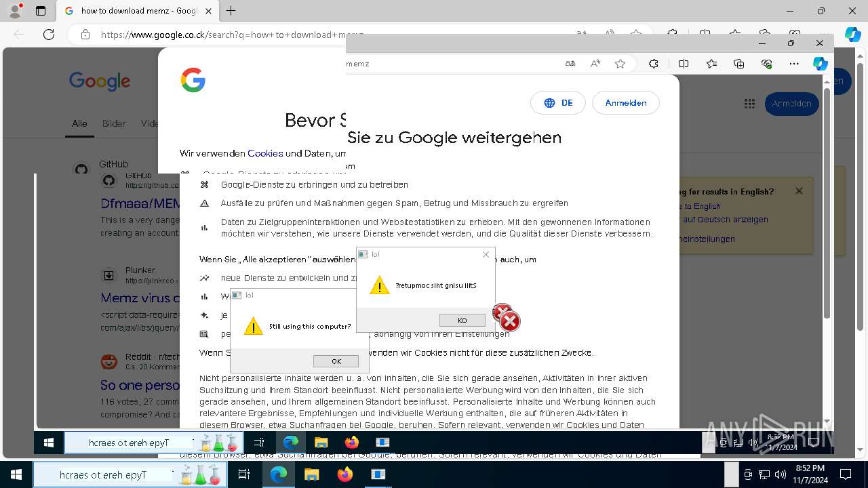Image resolution: width=868 pixels, height=488 pixels.
Task: Click the volume icon in the system tray
Action: pyautogui.click(x=781, y=474)
